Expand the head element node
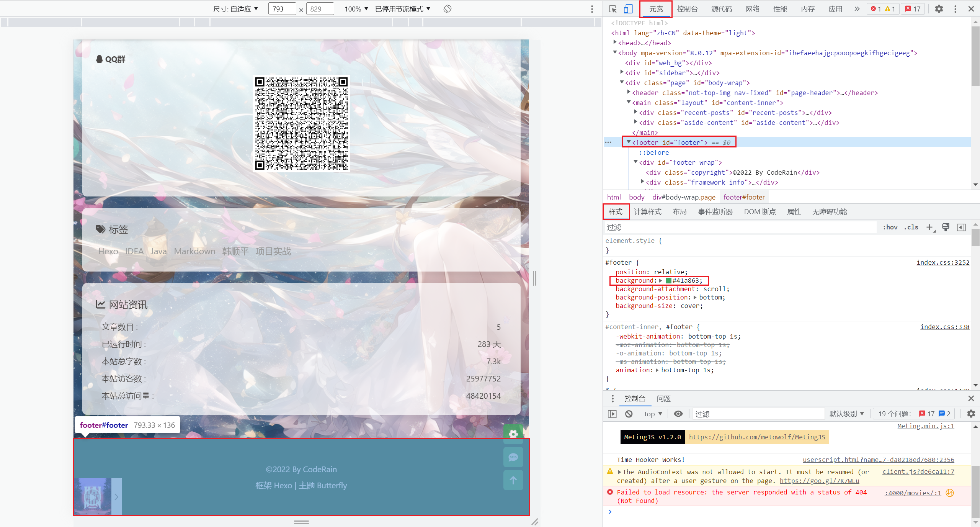The width and height of the screenshot is (980, 527). [x=615, y=43]
